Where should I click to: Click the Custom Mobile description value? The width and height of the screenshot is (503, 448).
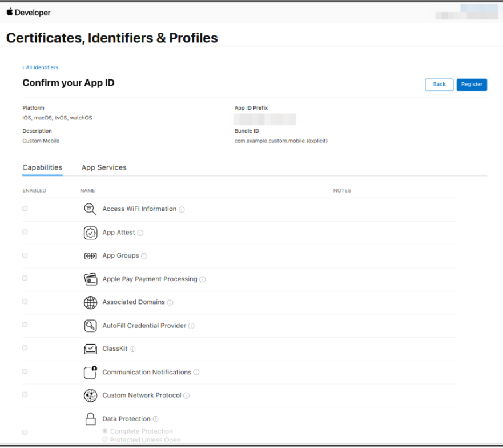(41, 141)
